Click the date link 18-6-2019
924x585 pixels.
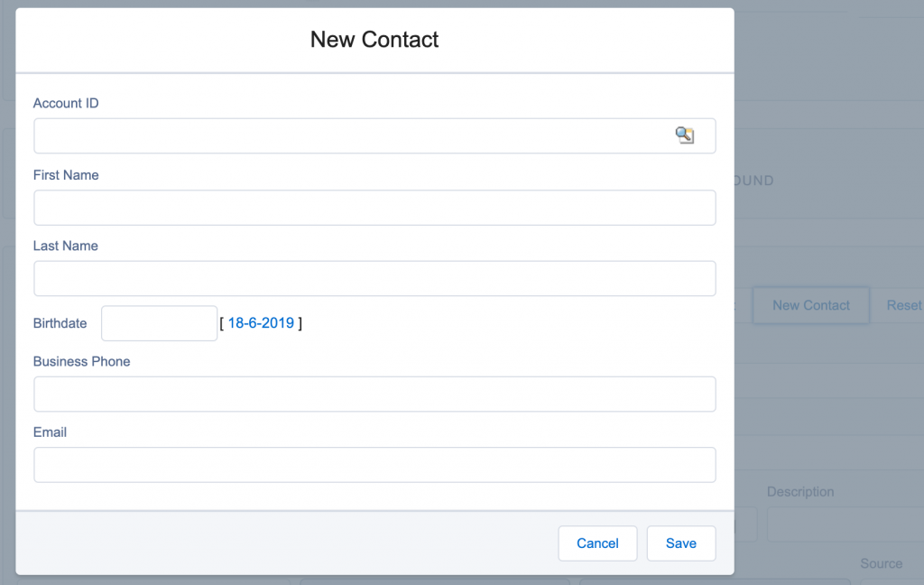[x=260, y=322]
